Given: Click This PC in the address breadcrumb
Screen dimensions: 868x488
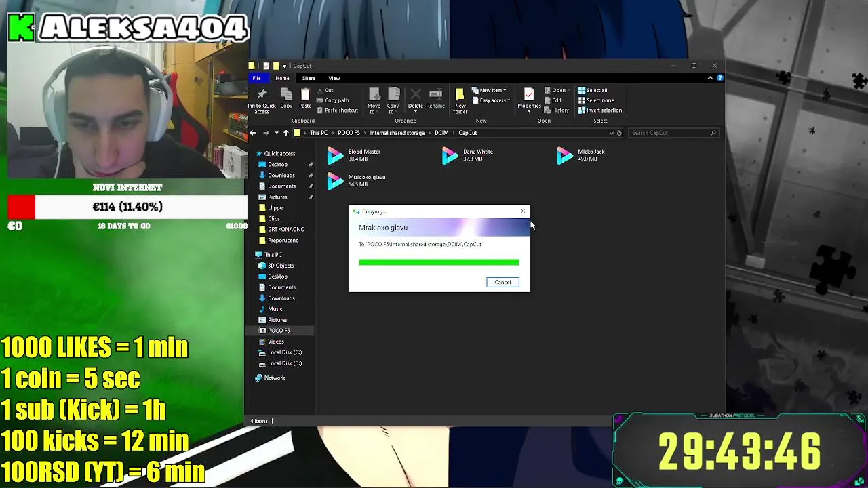Looking at the screenshot, I should (x=319, y=133).
